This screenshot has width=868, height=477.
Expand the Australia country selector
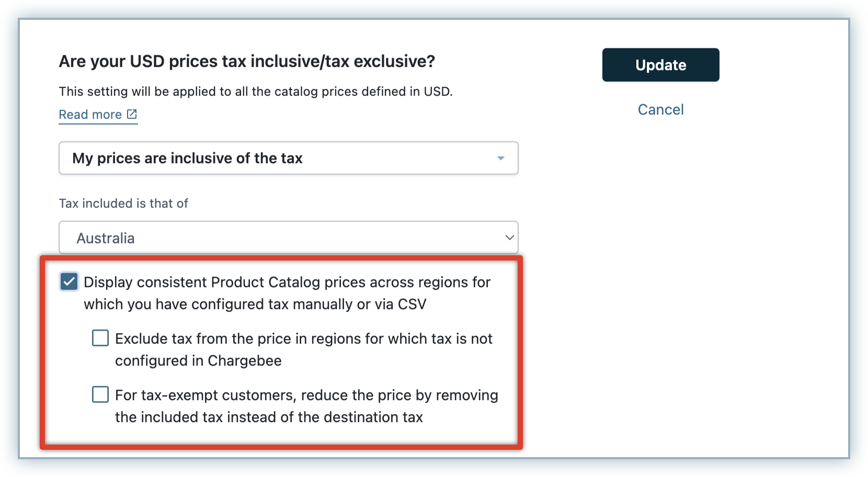pyautogui.click(x=288, y=237)
